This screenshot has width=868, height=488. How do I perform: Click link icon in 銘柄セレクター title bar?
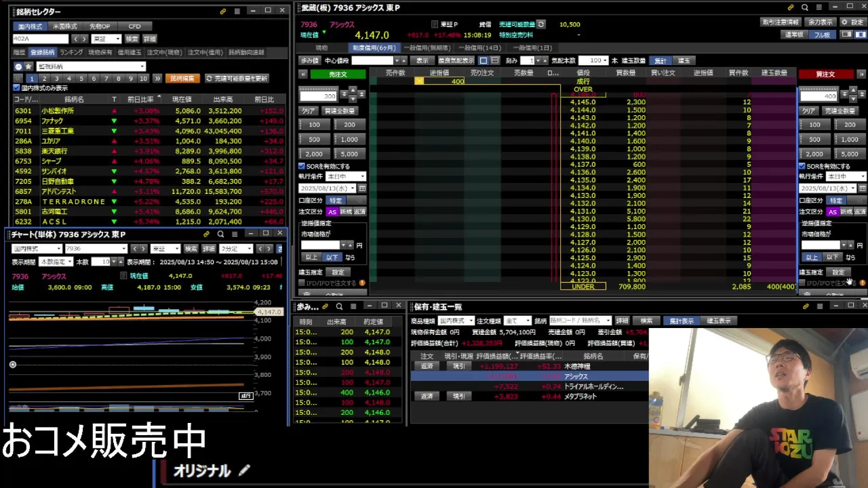223,12
